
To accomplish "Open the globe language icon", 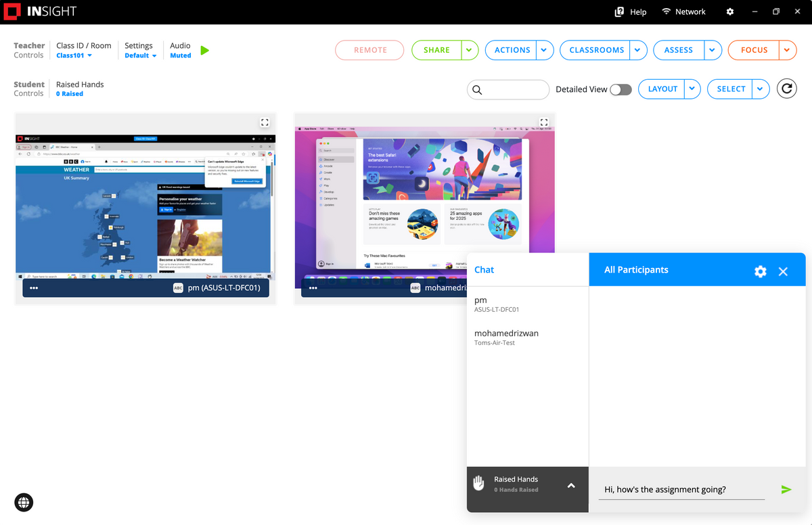I will [24, 502].
